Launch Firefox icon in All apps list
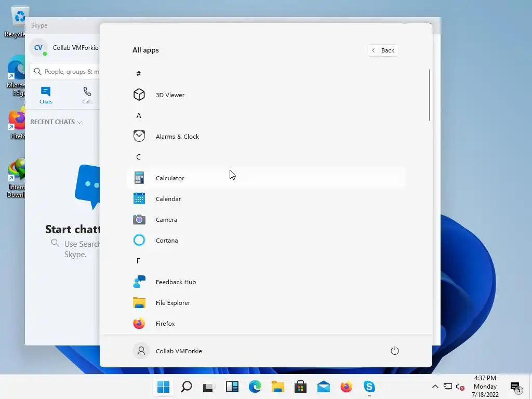 tap(139, 323)
